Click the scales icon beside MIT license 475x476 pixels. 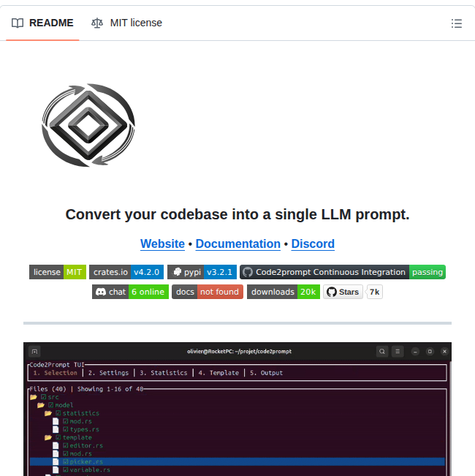point(97,23)
